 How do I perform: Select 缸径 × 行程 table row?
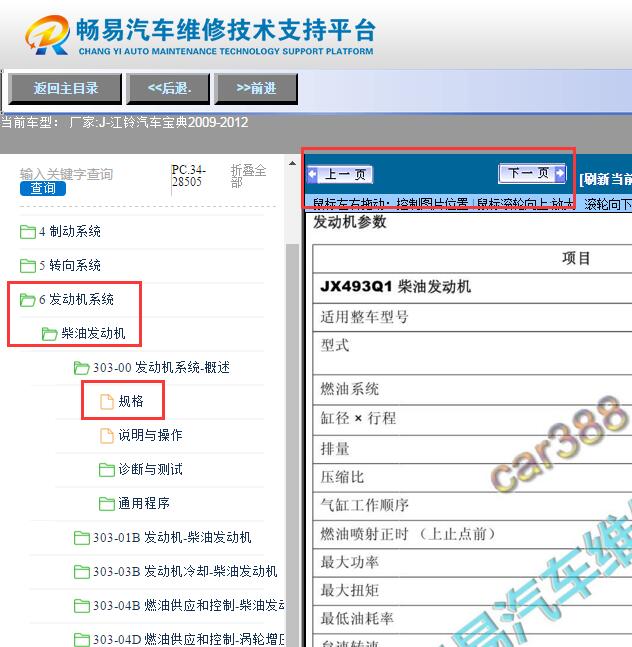pyautogui.click(x=472, y=419)
